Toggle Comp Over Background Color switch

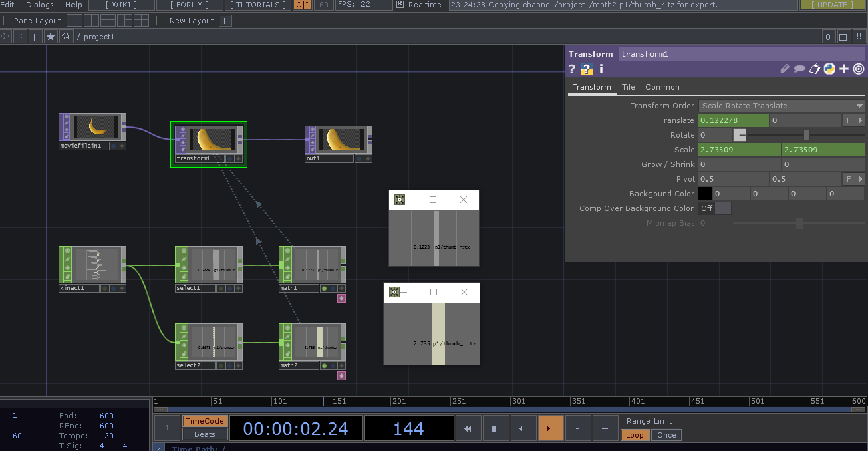(714, 208)
